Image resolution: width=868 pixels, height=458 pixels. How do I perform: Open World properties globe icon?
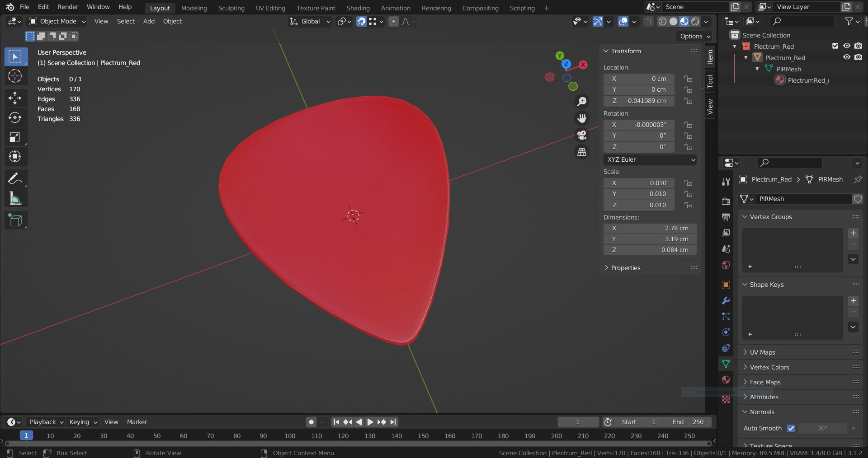(726, 265)
